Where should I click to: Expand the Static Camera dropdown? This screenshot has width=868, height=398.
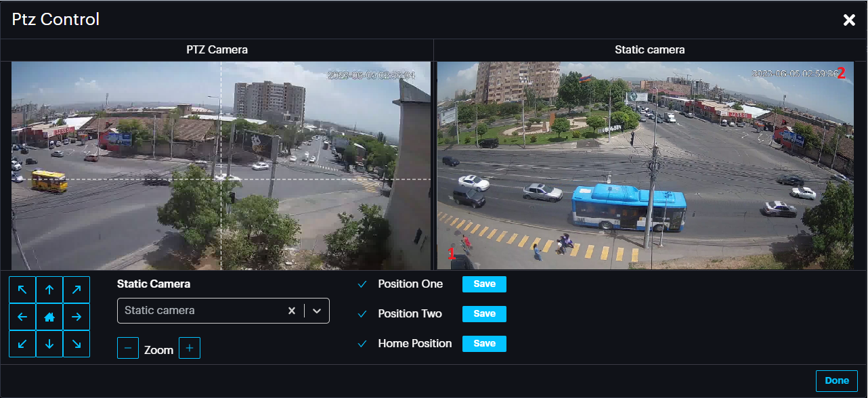(317, 311)
